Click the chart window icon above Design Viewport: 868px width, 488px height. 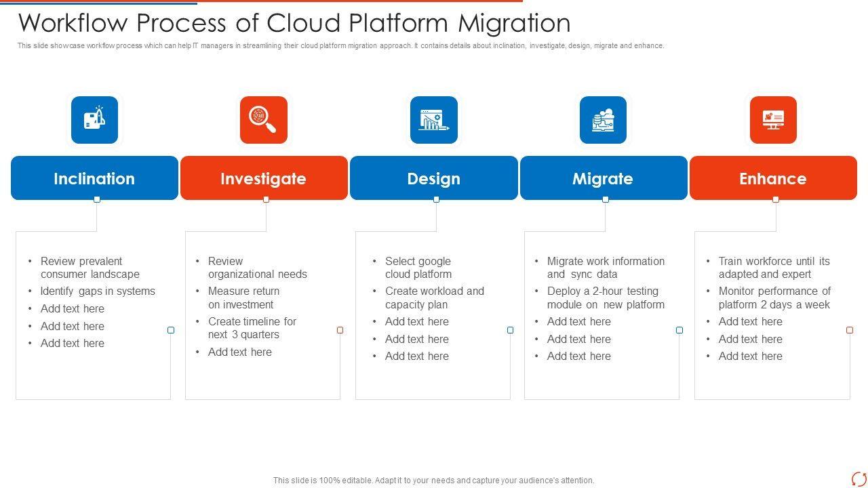pyautogui.click(x=434, y=120)
